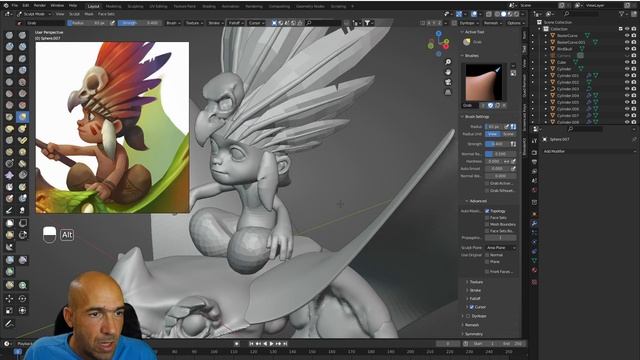Screen dimensions: 640x360
Task: Expand the BirdSkull item in outliner
Action: point(546,49)
